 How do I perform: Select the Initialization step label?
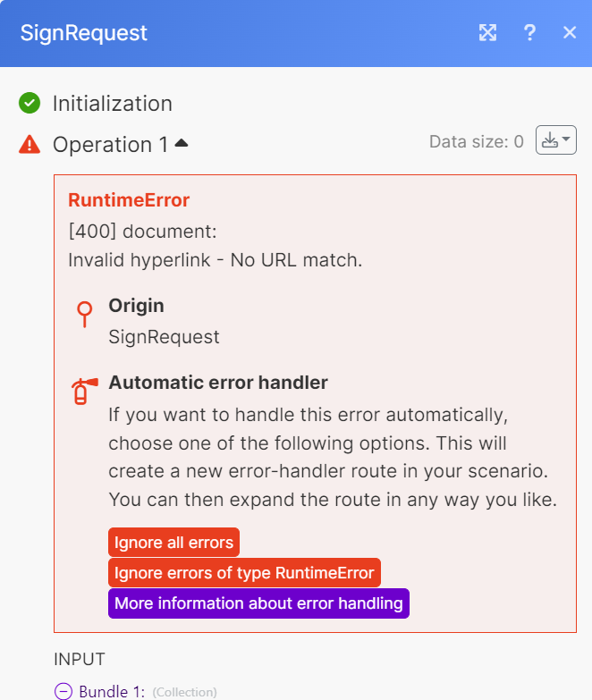click(112, 104)
